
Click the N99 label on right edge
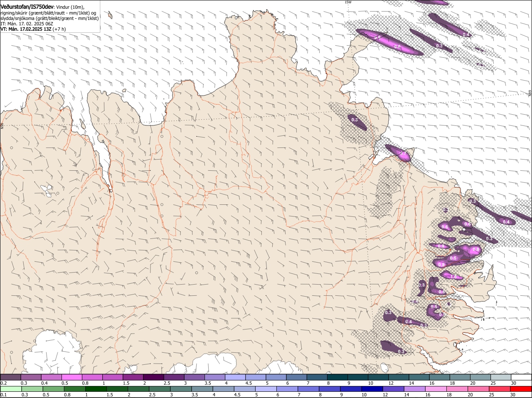530,93
